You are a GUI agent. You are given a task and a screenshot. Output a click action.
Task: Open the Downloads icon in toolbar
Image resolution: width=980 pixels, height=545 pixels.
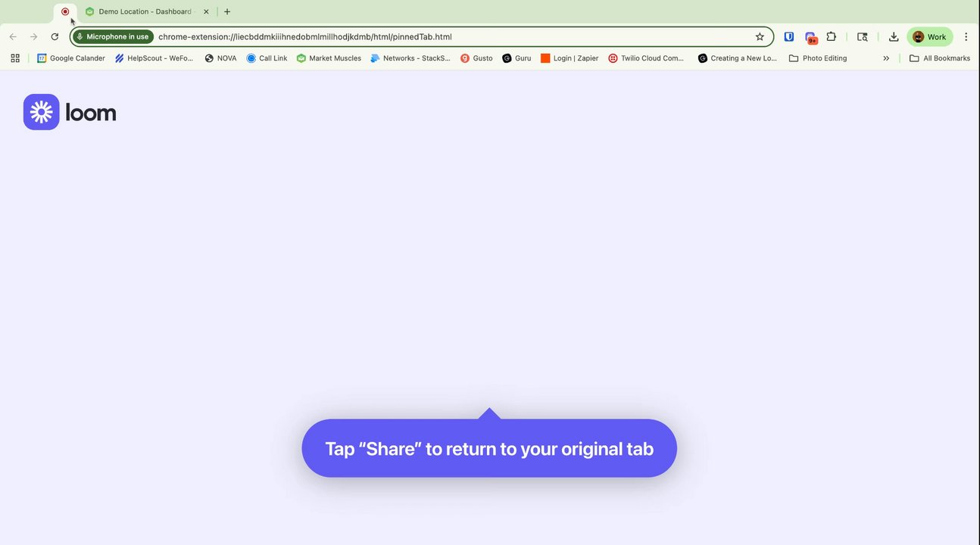pos(894,36)
